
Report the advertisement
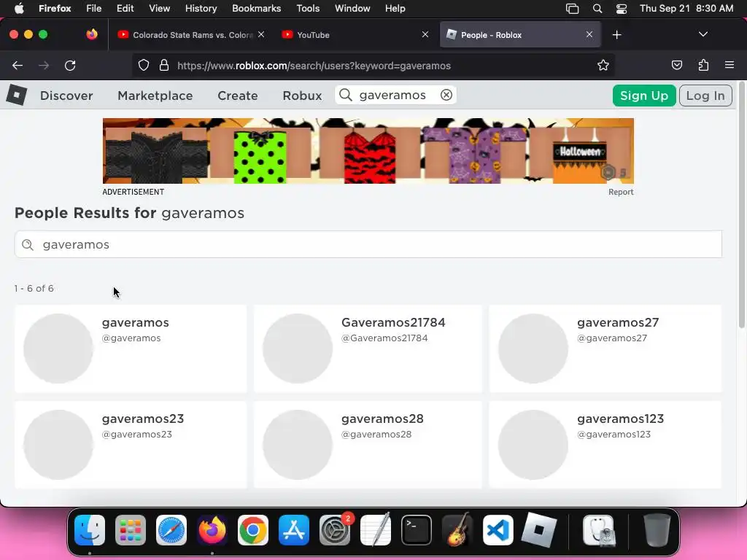pyautogui.click(x=620, y=192)
